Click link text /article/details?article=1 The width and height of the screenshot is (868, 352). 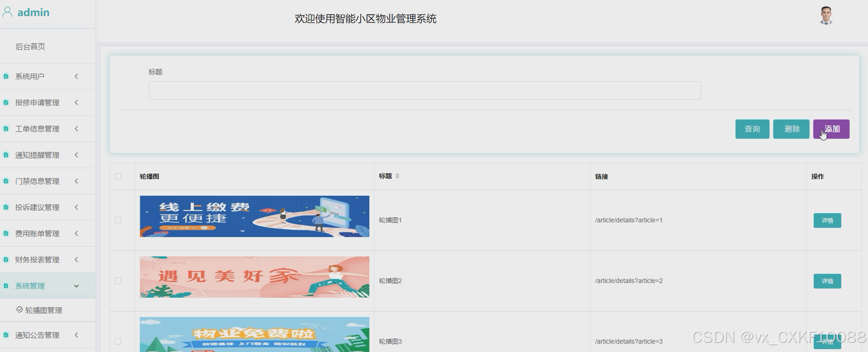pyautogui.click(x=629, y=220)
